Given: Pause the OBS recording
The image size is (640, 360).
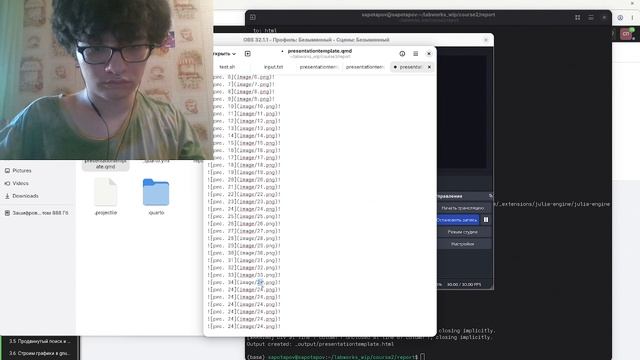Looking at the screenshot, I should 486,220.
